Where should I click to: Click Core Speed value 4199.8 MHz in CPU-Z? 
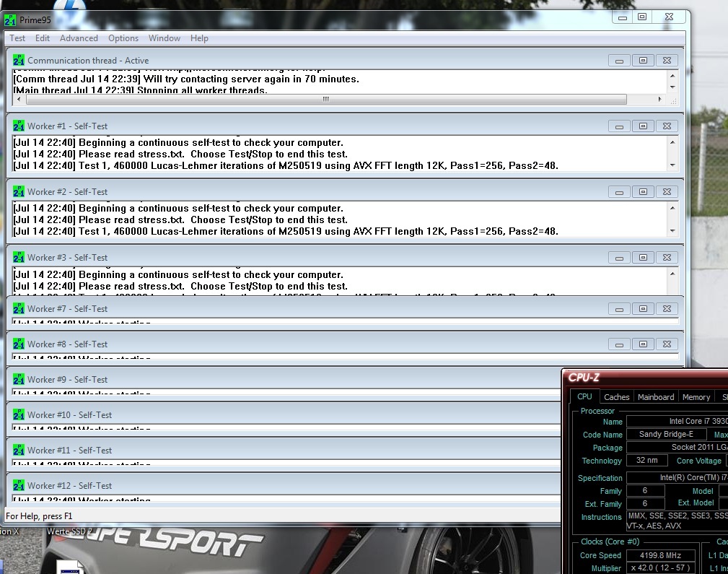661,555
